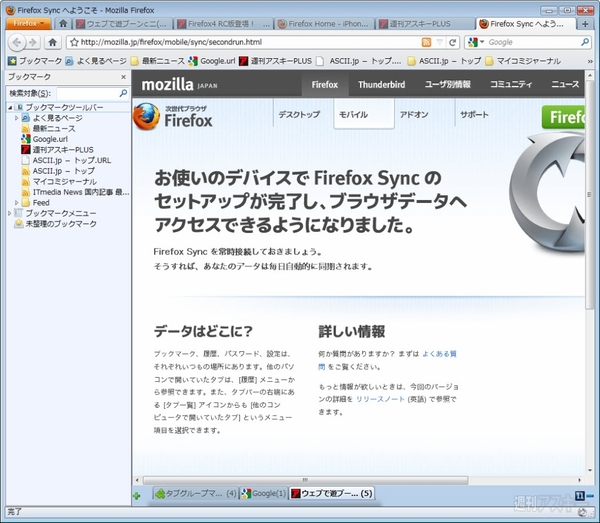This screenshot has height=523, width=600.
Task: Click the blue icon right of group bar
Action: coord(580,496)
